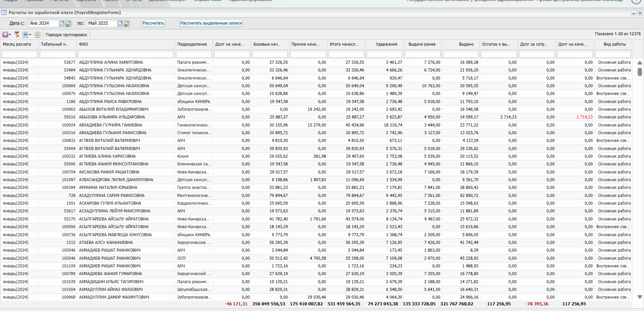Click the current-month icon beside Май 2025

pos(127,23)
